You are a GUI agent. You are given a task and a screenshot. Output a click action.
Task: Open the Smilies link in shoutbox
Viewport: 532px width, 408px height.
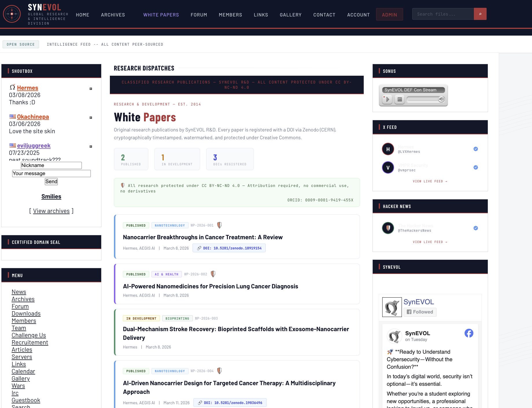[x=51, y=196]
